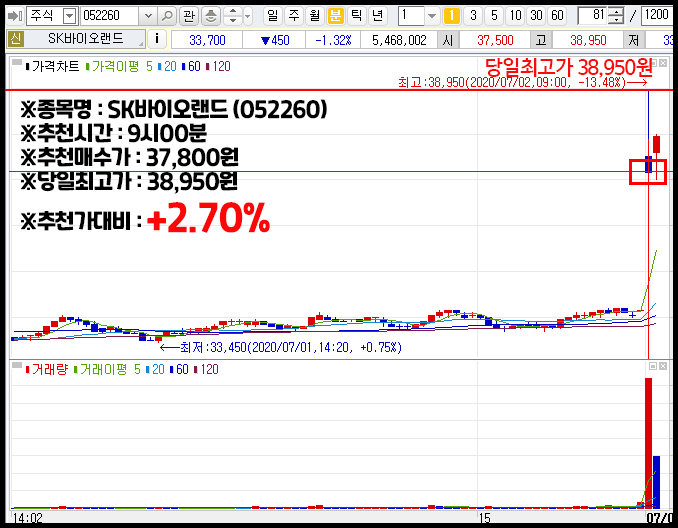Click the 가격이평 moving average legend label

[x=112, y=67]
